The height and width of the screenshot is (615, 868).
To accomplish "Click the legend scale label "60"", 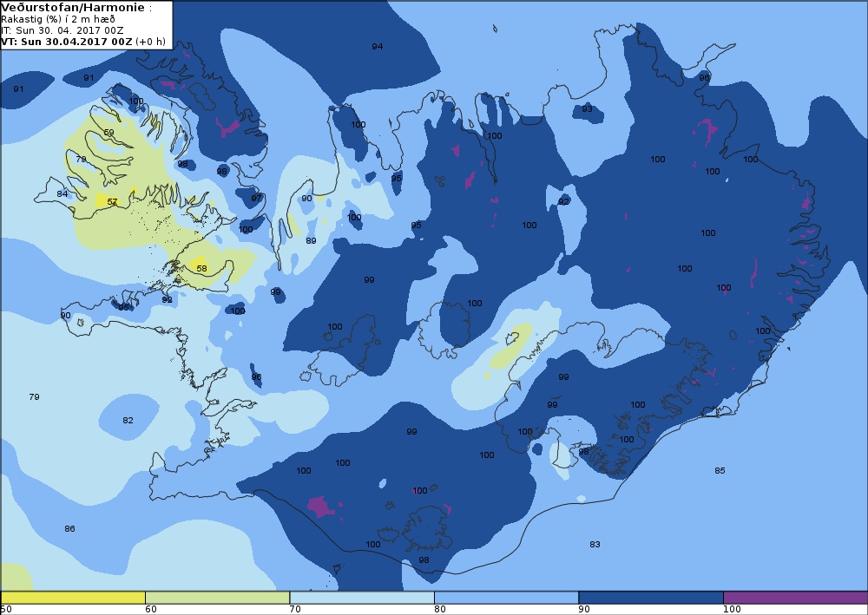I will (x=150, y=610).
